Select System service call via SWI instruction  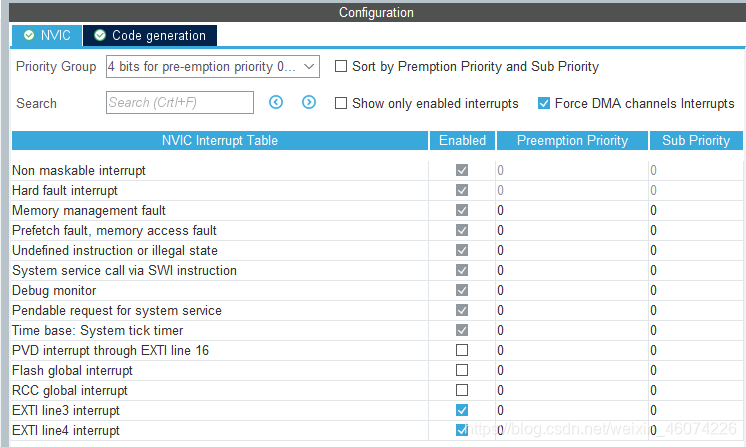(x=124, y=271)
